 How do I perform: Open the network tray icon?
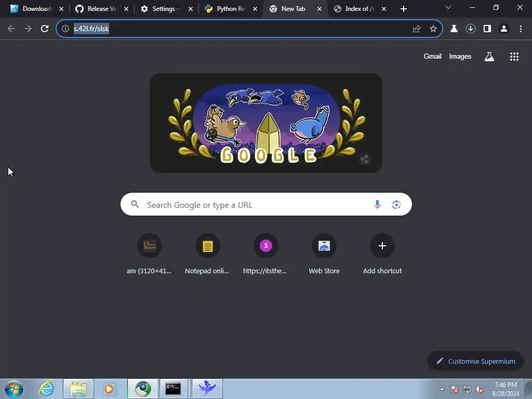pyautogui.click(x=467, y=389)
